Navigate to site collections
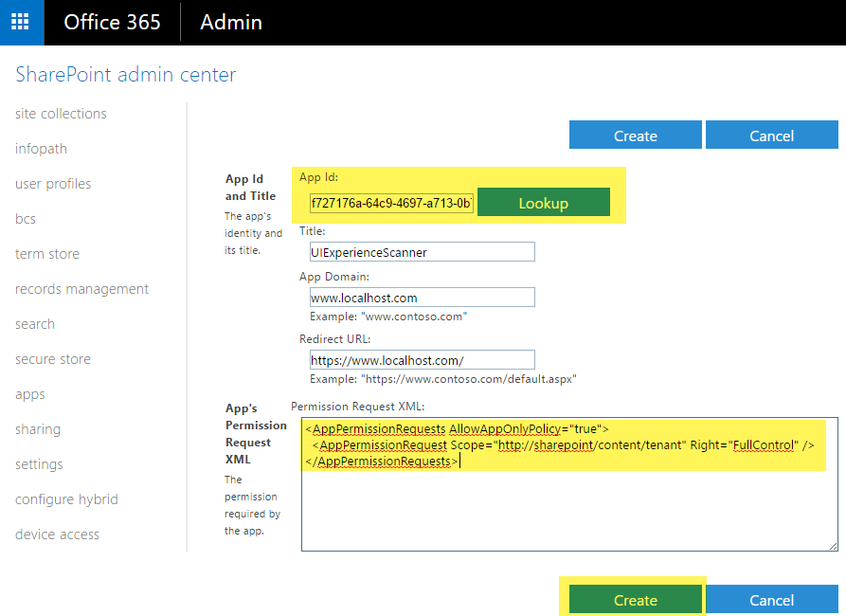Viewport: 846px width, 616px height. [x=60, y=113]
